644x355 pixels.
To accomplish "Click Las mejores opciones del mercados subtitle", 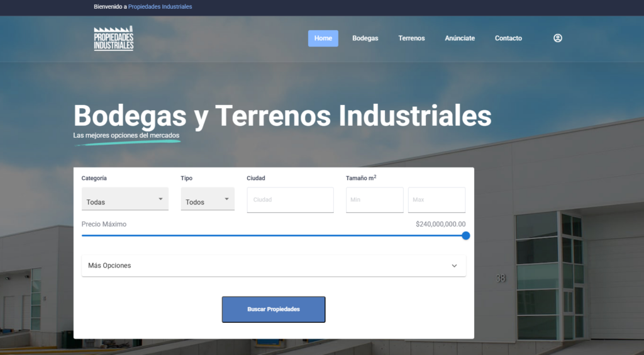I will click(x=126, y=135).
